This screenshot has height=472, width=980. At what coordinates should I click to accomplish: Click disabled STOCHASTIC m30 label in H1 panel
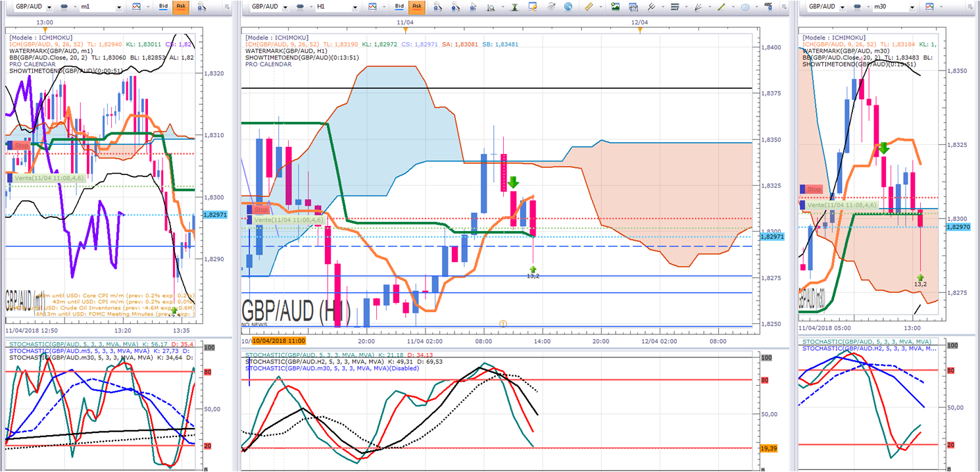pos(331,368)
